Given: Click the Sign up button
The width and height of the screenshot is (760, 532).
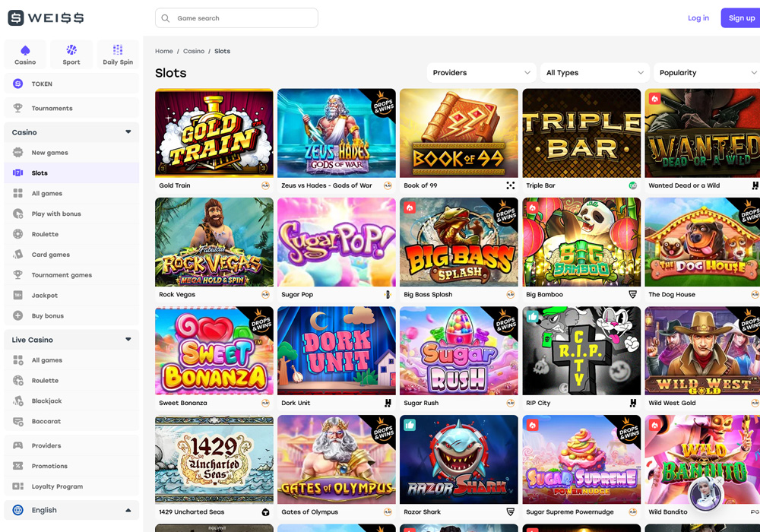Looking at the screenshot, I should tap(740, 18).
